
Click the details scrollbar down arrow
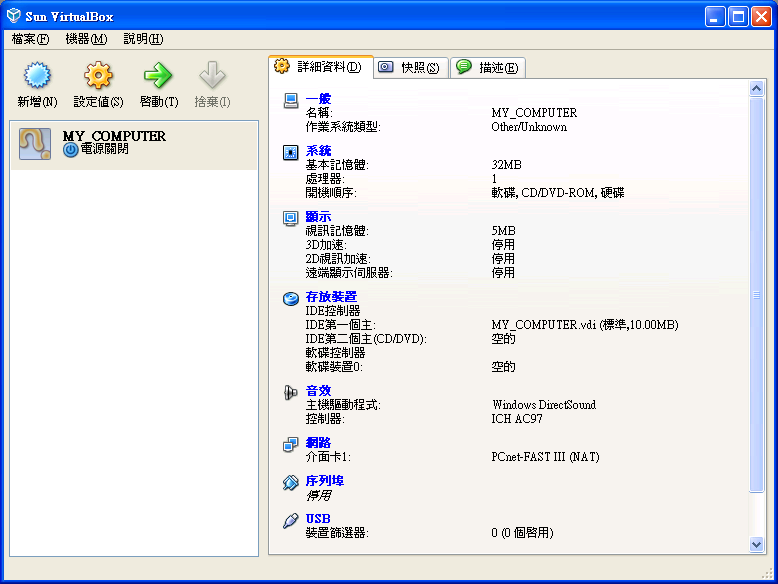pyautogui.click(x=756, y=544)
